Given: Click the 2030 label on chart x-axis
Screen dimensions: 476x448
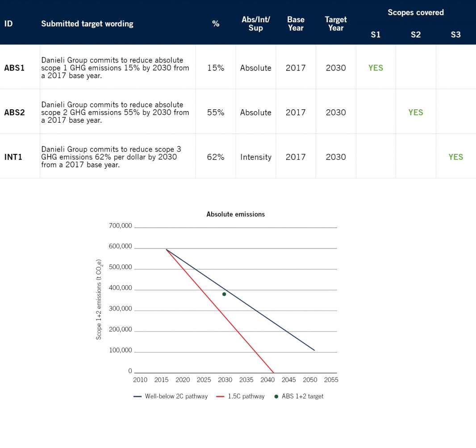Looking at the screenshot, I should [225, 380].
